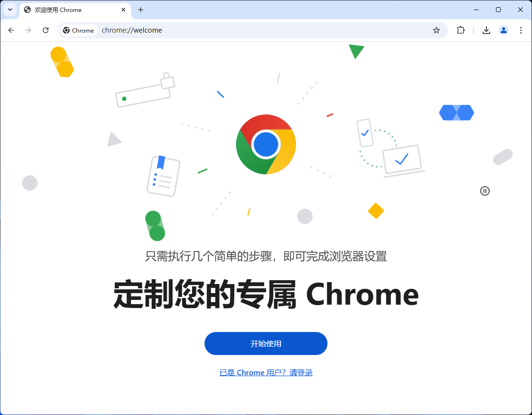Open a new tab with plus button
This screenshot has height=415, width=532.
[x=141, y=10]
